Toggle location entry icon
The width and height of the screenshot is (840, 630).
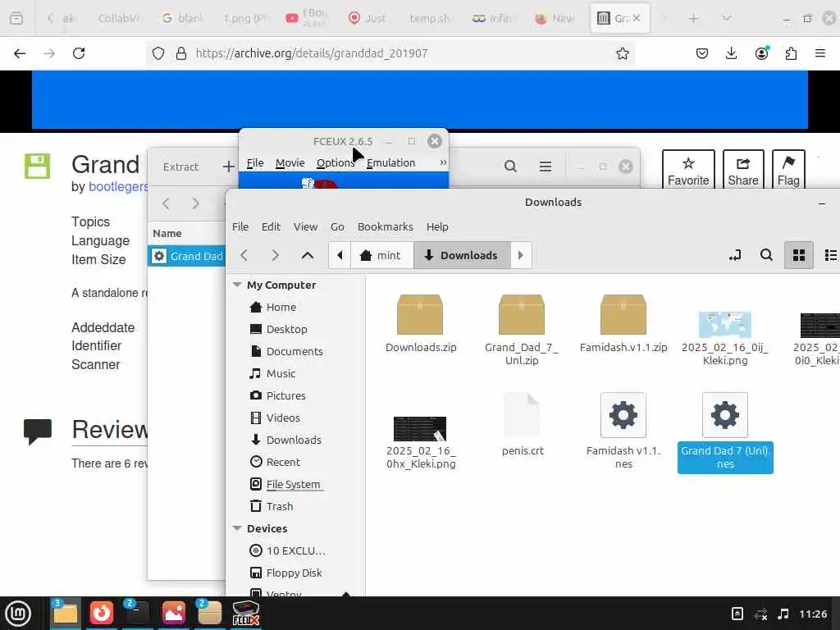pos(735,255)
